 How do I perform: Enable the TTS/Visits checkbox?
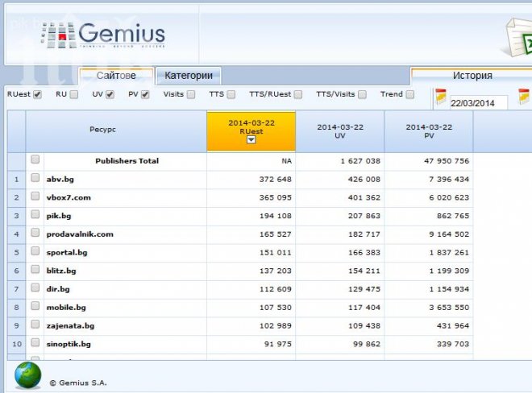tap(362, 94)
